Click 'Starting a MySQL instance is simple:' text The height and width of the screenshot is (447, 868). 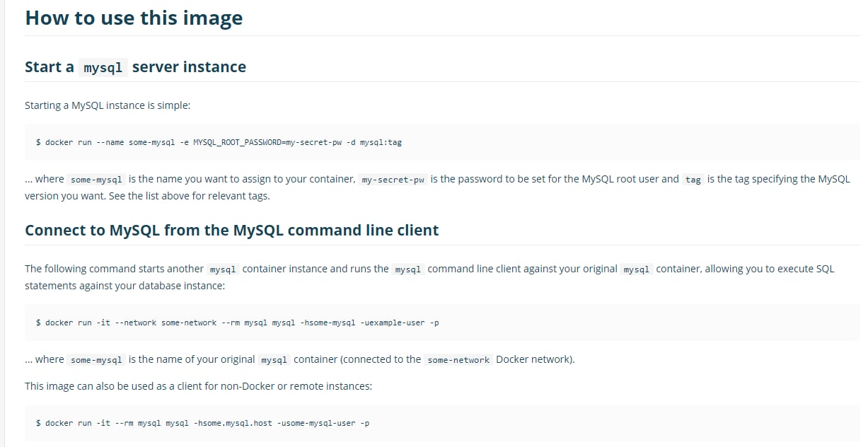108,105
